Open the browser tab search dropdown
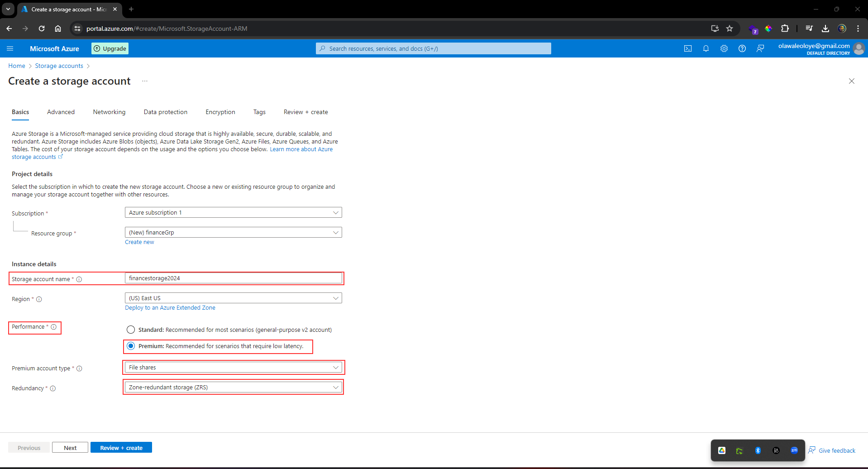 point(8,9)
